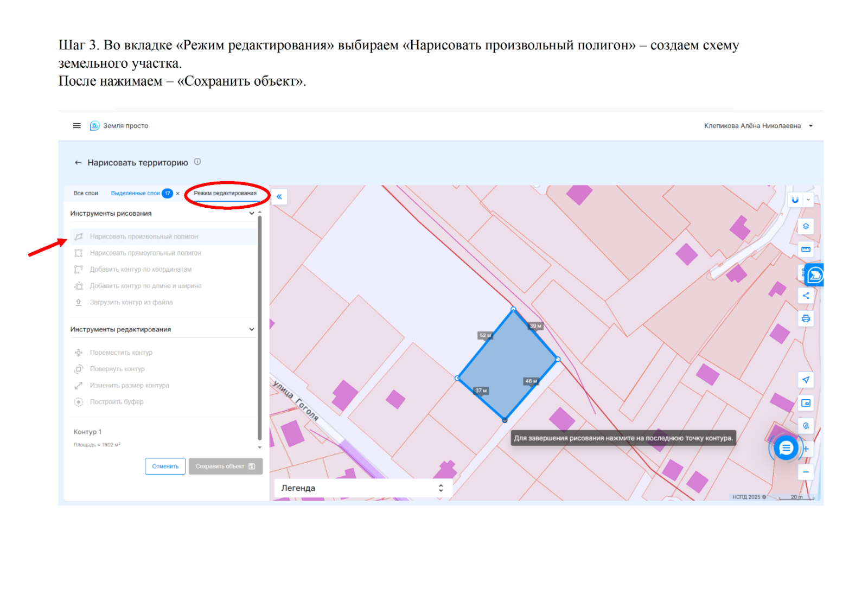Click the print map icon
The height and width of the screenshot is (614, 868).
[x=806, y=318]
